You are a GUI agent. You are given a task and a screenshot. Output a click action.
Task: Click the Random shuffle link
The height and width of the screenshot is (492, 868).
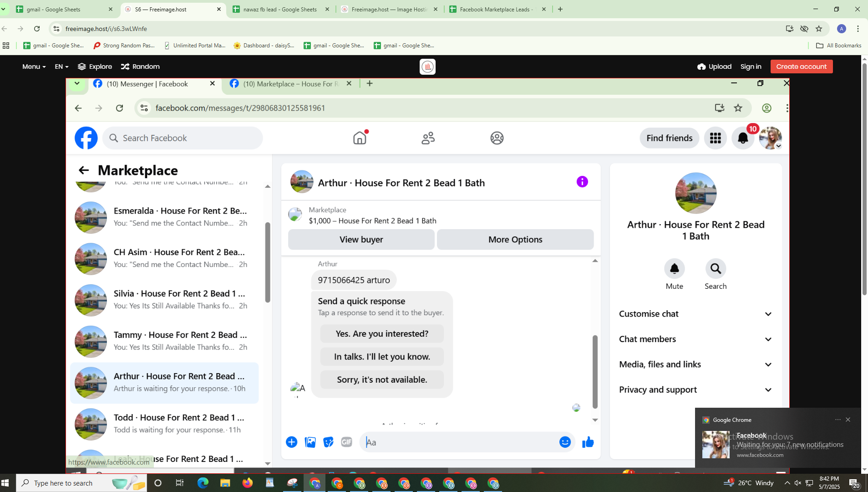(140, 67)
